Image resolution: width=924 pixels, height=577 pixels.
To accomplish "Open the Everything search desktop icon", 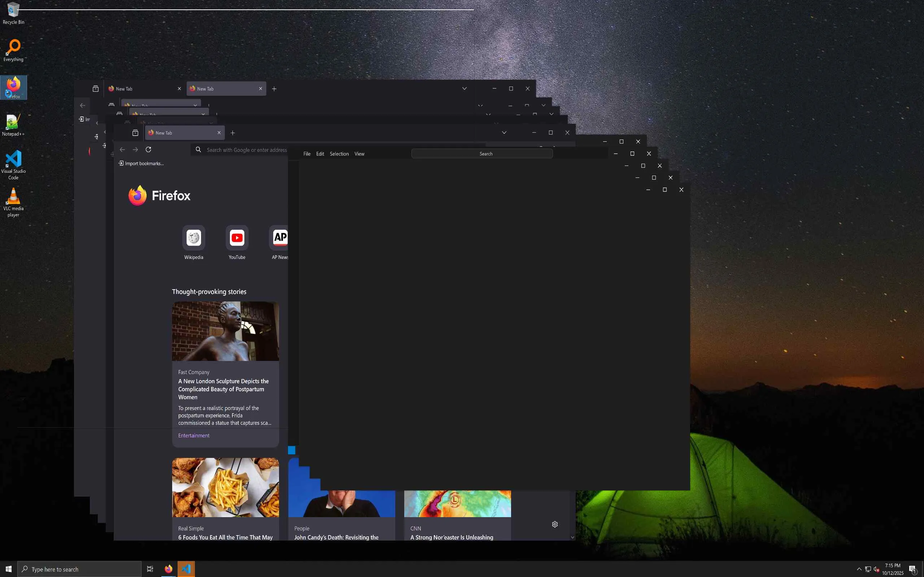I will pyautogui.click(x=13, y=47).
